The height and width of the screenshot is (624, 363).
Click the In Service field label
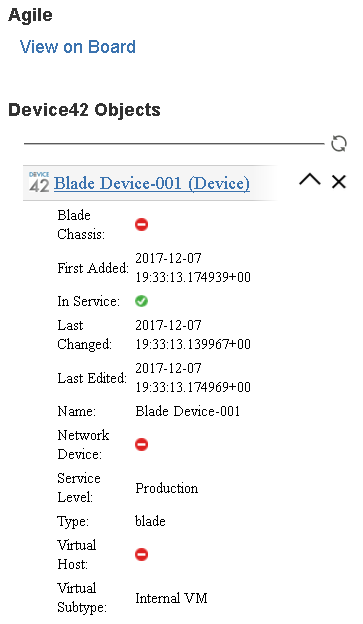(88, 301)
